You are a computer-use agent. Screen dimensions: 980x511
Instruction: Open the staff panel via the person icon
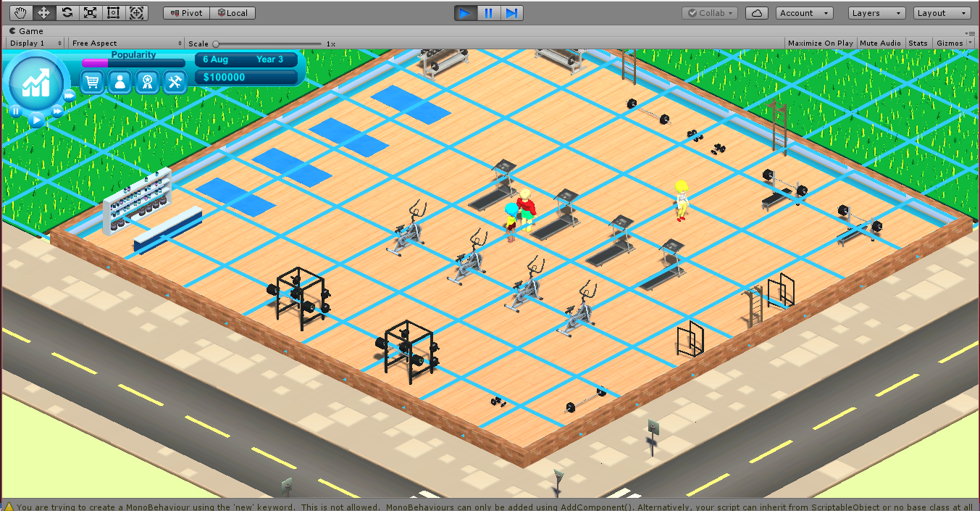click(120, 82)
